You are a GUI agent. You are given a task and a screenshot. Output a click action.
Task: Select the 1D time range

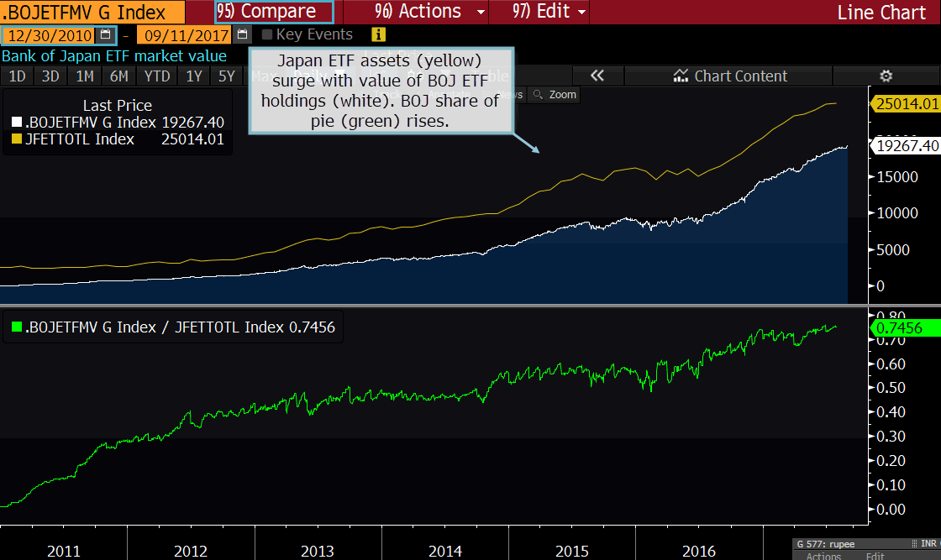click(17, 76)
